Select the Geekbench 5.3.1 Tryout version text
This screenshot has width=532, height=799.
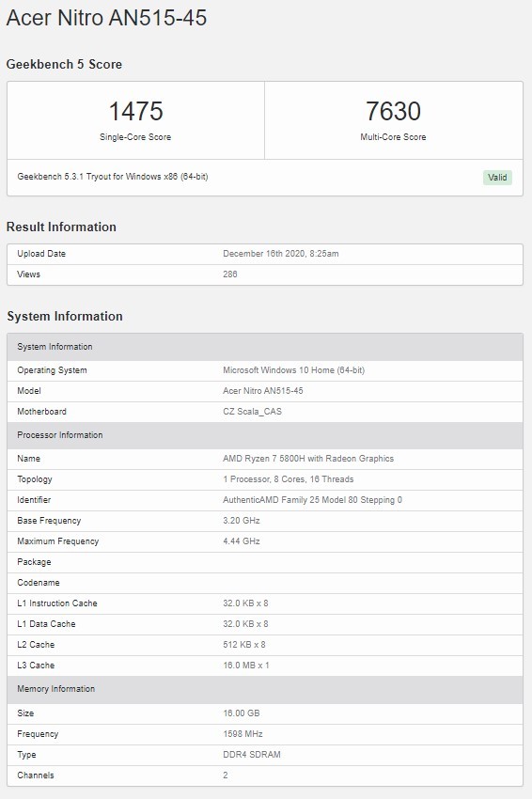point(113,177)
